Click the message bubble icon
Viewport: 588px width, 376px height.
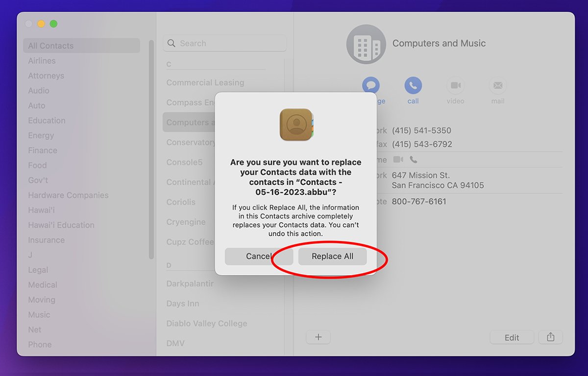(371, 86)
